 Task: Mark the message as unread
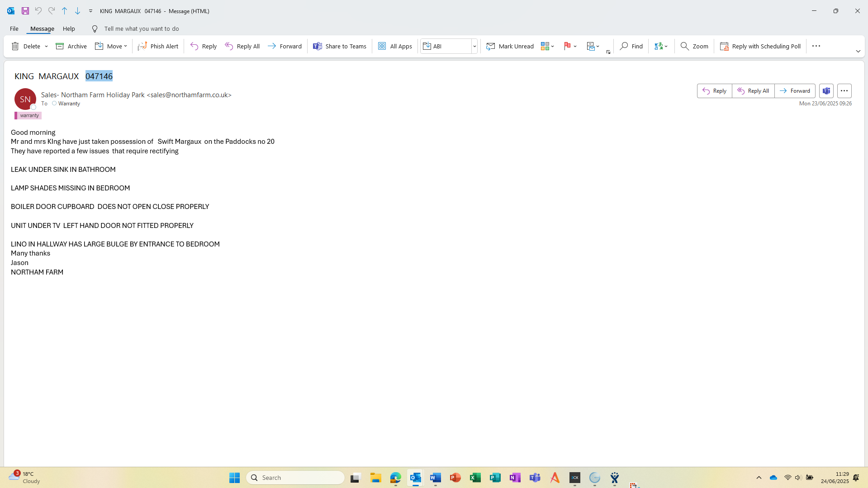[510, 46]
